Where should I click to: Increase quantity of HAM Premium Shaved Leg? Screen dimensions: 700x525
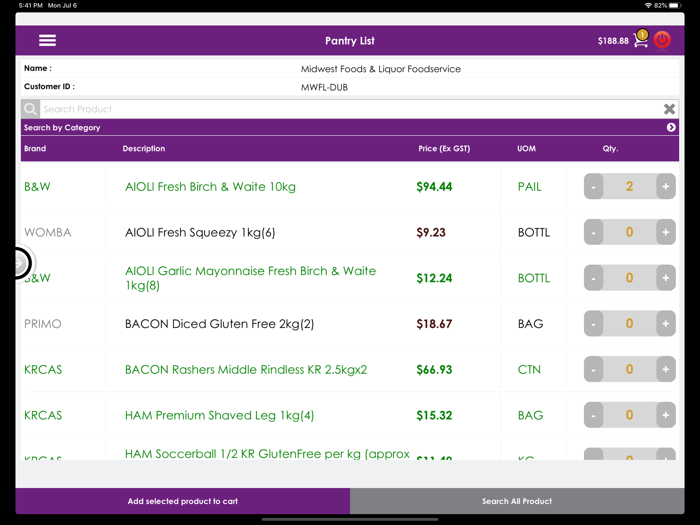click(665, 415)
